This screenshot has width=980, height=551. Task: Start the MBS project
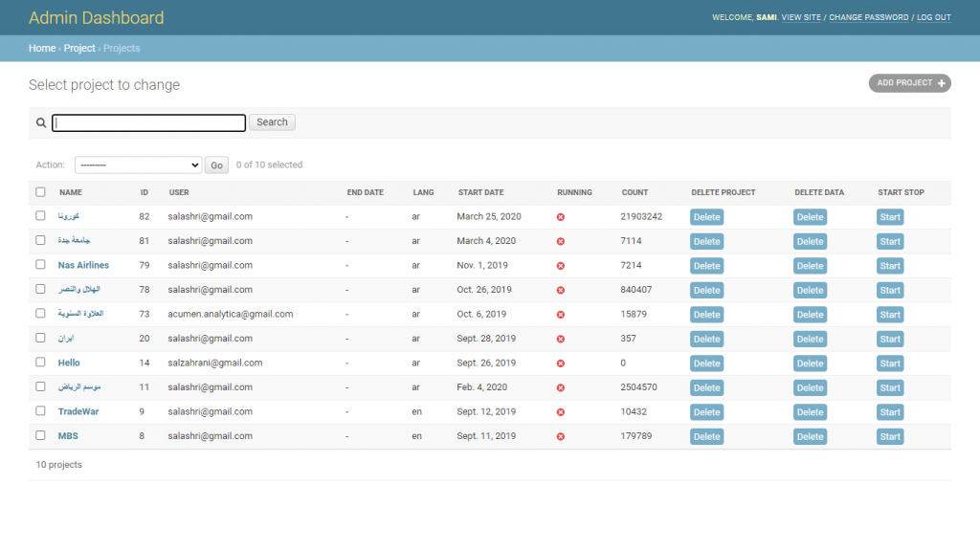pos(890,436)
